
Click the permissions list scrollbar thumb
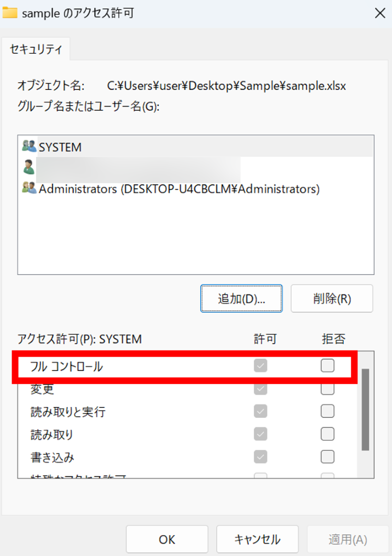(x=365, y=410)
